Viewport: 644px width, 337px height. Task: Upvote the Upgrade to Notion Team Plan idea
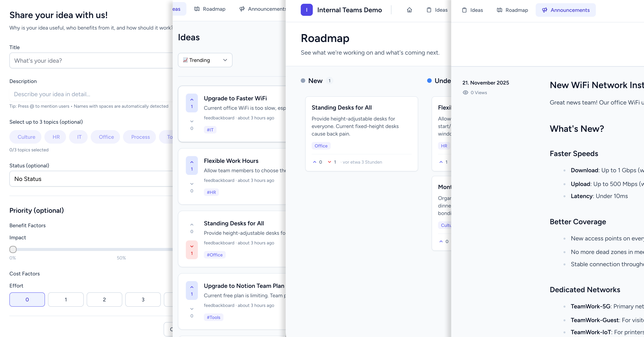(192, 287)
